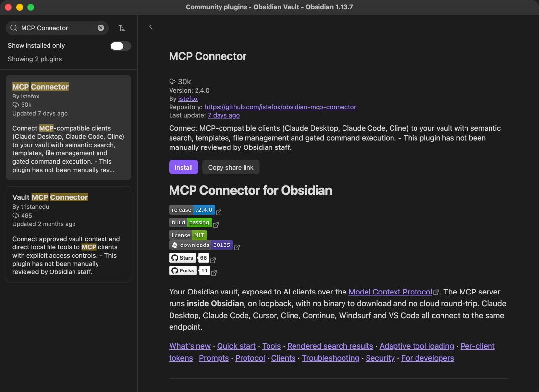Toggle Show installed only switch
Image resolution: width=539 pixels, height=392 pixels.
coord(121,46)
